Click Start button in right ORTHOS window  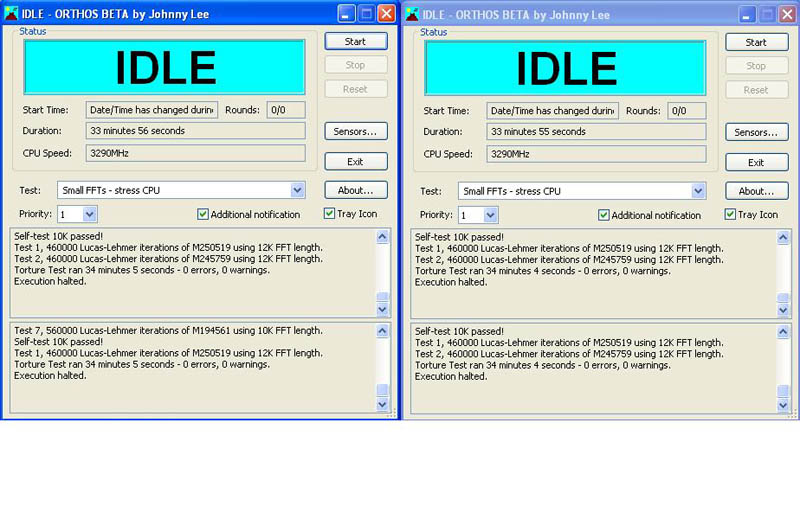click(x=757, y=42)
